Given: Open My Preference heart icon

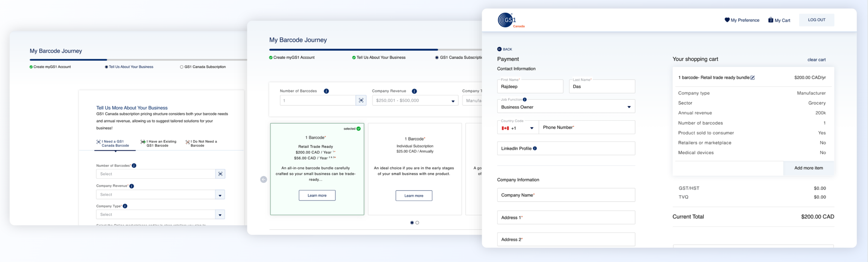Looking at the screenshot, I should point(727,20).
